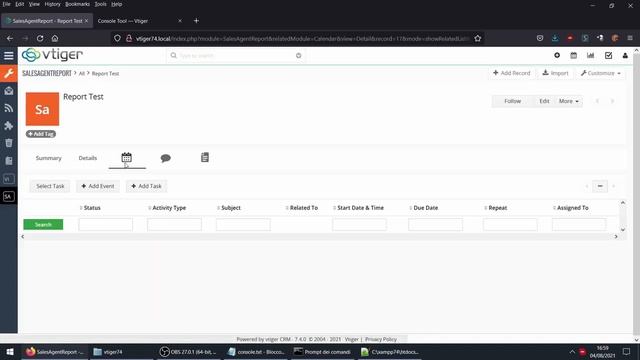Click the Select Task button
Screen dimensions: 640x360
point(50,186)
